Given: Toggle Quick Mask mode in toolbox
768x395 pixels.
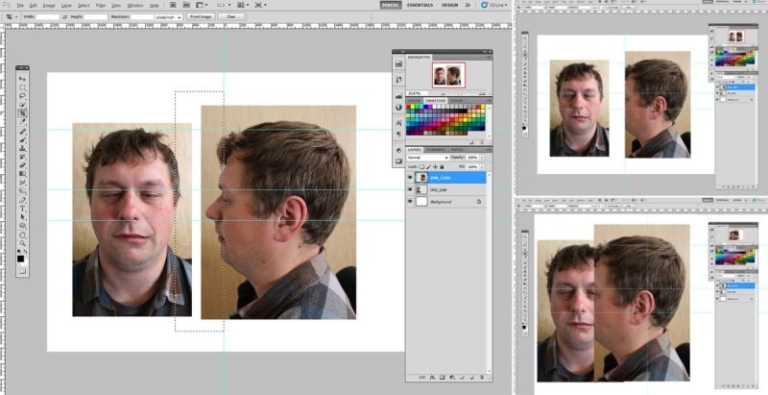Looking at the screenshot, I should [22, 271].
